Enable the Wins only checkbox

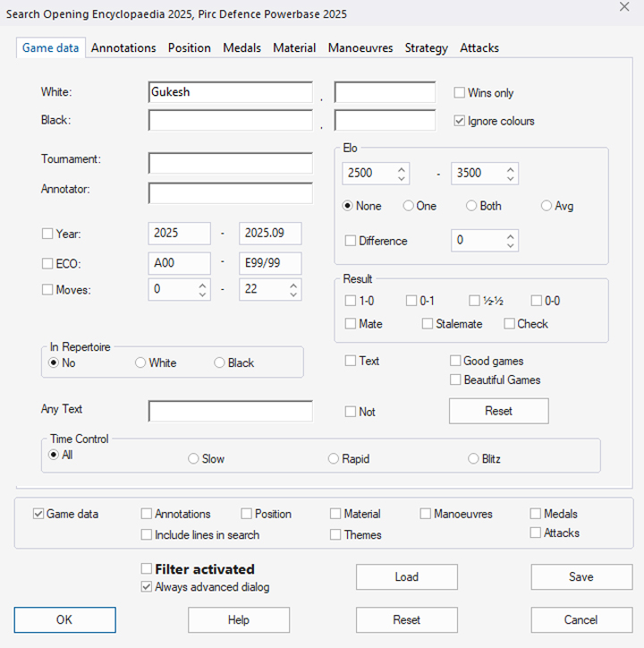point(460,93)
